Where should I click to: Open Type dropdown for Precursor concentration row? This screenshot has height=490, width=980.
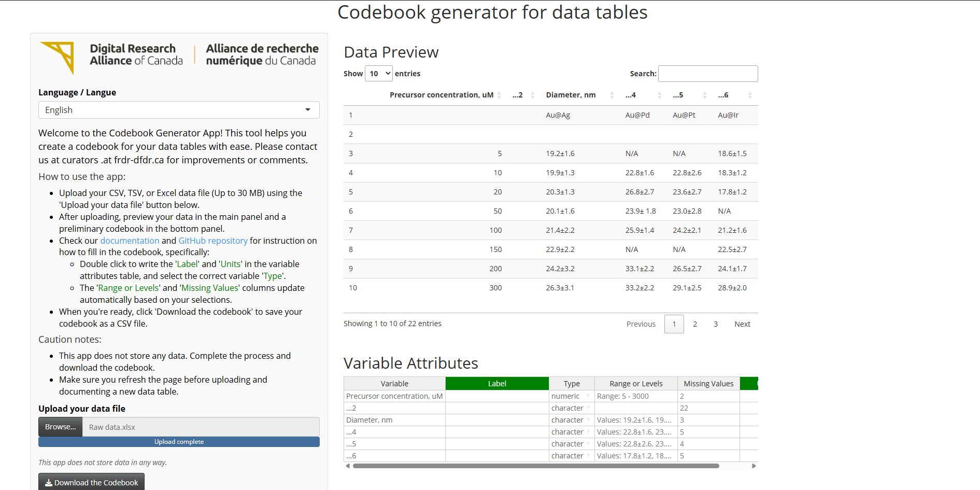[x=588, y=396]
